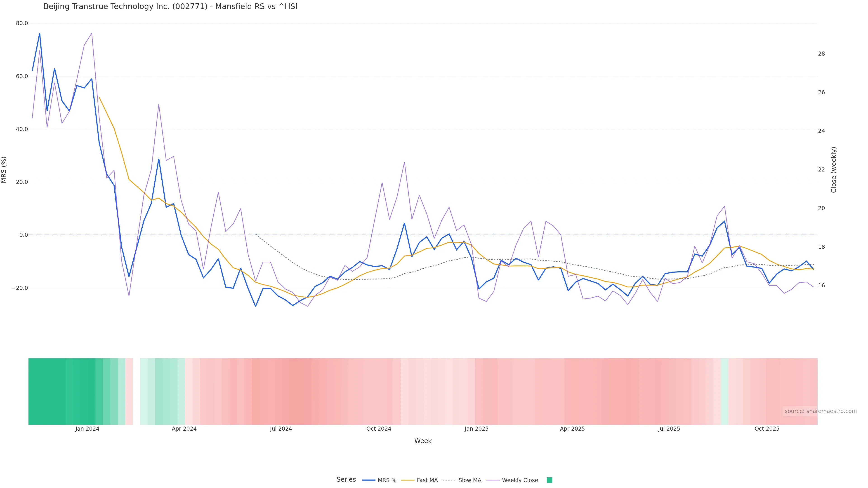Click the 80.0 tick on MRS axis
This screenshot has height=488, width=868.
pyautogui.click(x=22, y=23)
